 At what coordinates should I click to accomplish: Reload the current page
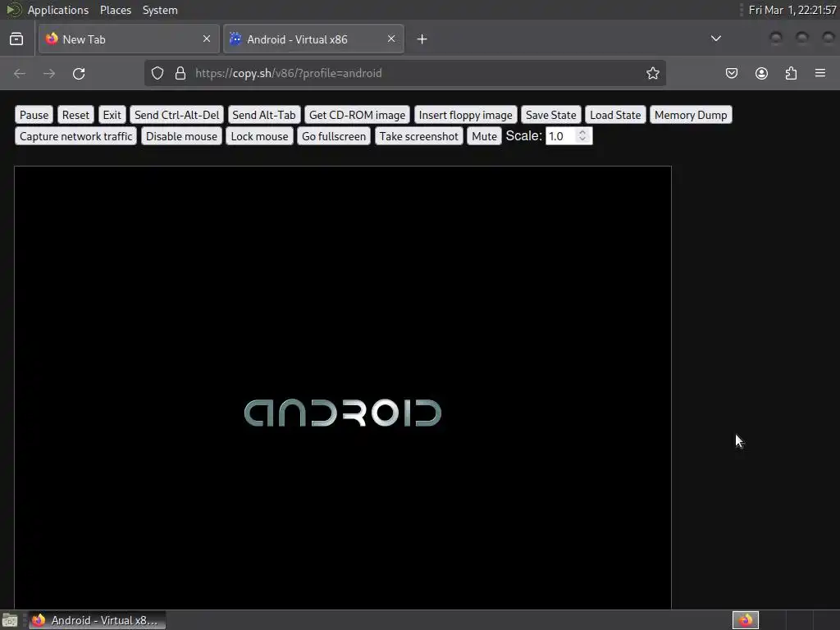tap(79, 73)
